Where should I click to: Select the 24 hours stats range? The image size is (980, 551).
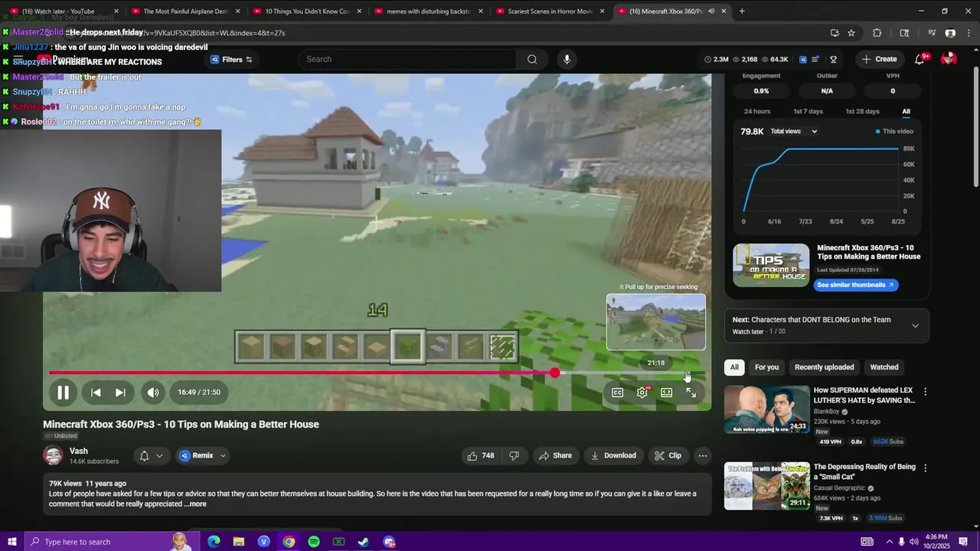pos(757,112)
